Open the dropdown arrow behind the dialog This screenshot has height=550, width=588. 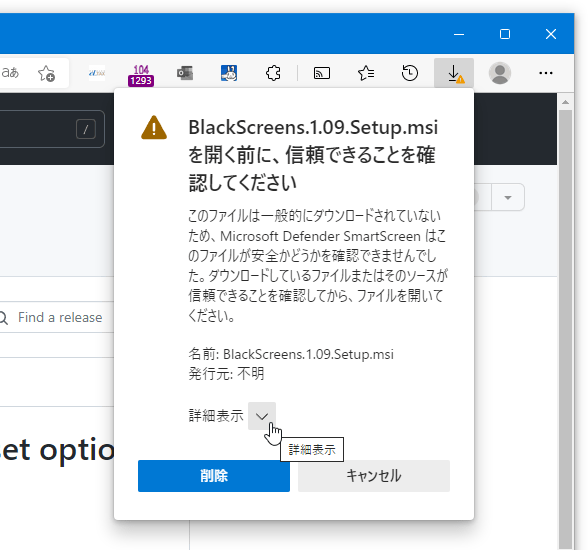(x=508, y=197)
